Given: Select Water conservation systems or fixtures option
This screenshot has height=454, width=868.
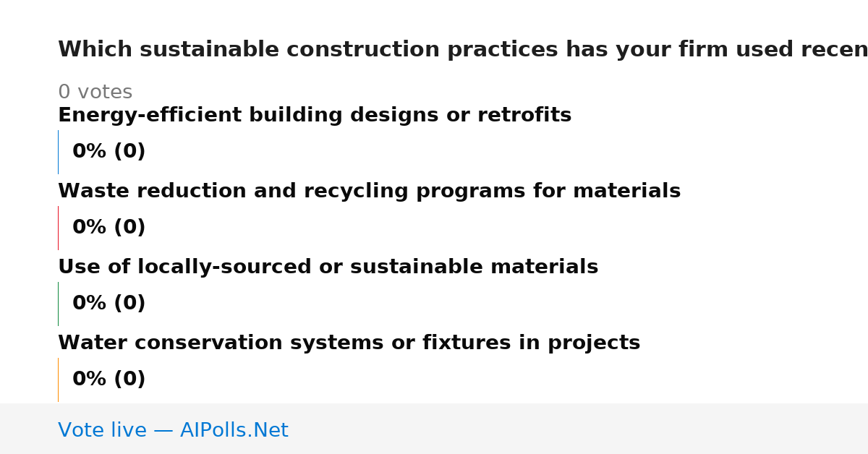Looking at the screenshot, I should tap(349, 343).
